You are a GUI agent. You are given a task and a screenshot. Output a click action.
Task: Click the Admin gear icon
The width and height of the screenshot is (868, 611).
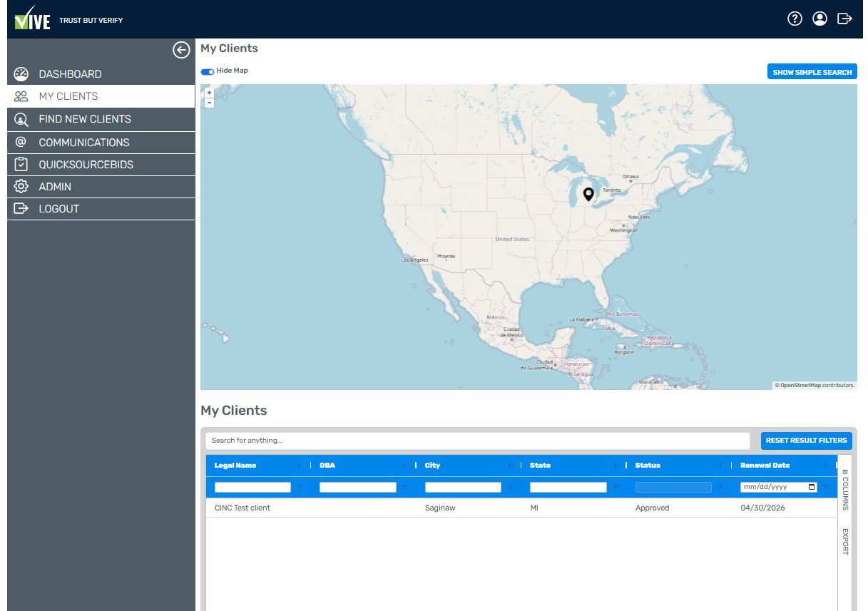click(21, 186)
